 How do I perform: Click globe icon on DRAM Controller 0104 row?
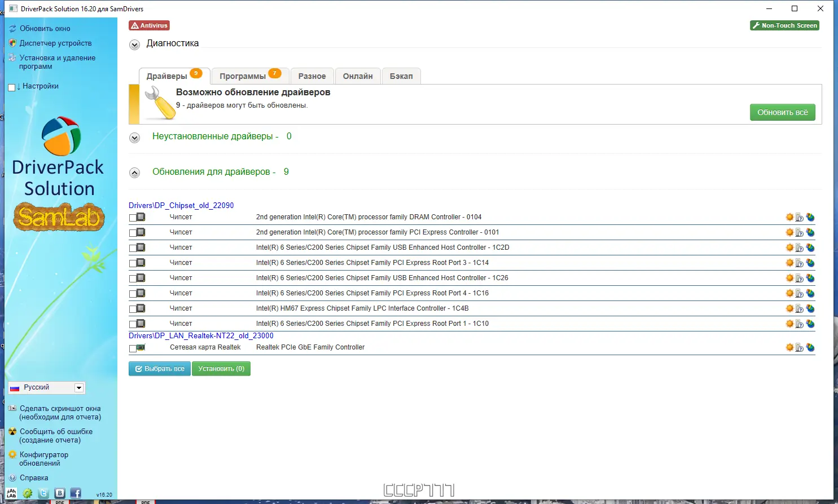tap(810, 217)
